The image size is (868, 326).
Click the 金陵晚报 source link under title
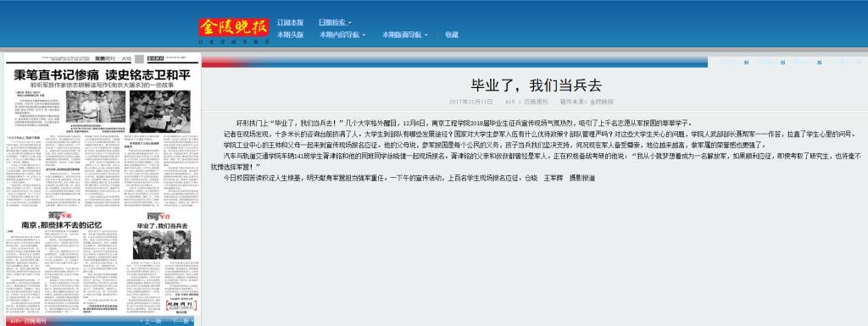602,102
